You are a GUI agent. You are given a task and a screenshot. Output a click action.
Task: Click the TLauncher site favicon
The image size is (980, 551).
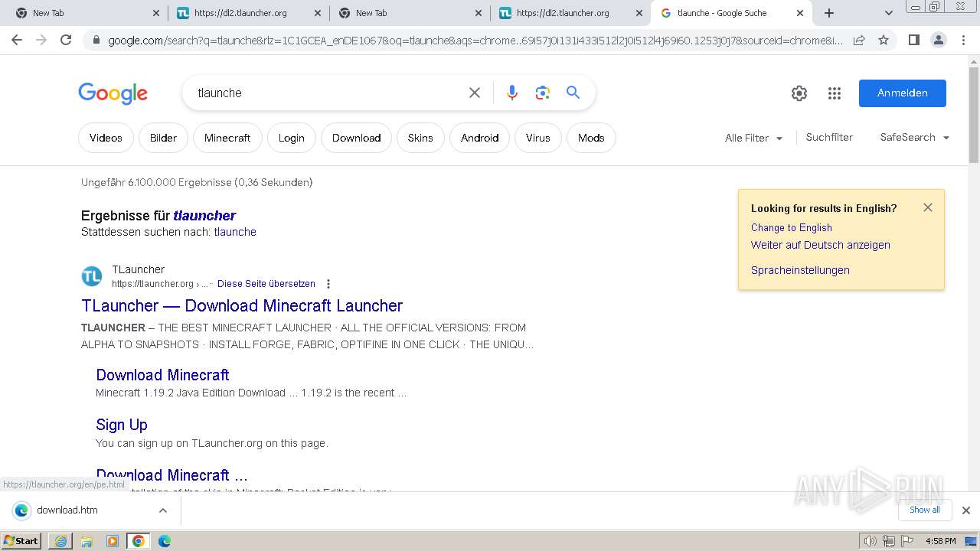point(92,276)
